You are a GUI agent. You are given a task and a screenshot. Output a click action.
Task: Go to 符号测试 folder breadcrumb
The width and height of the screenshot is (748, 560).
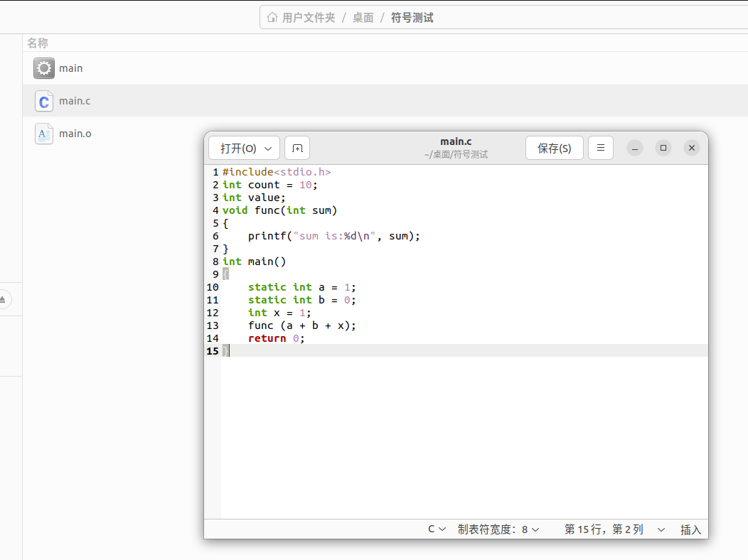412,18
